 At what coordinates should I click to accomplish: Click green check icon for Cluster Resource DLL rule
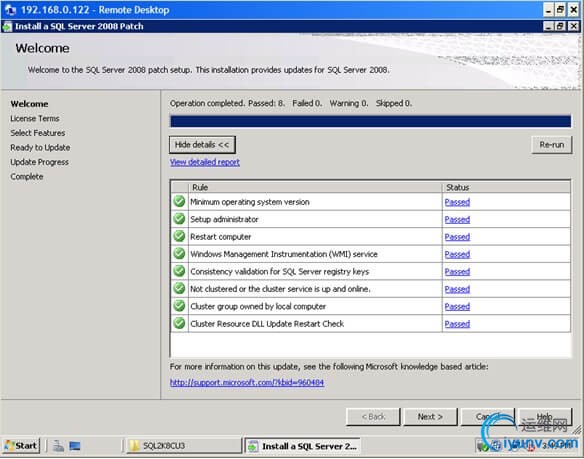(179, 323)
